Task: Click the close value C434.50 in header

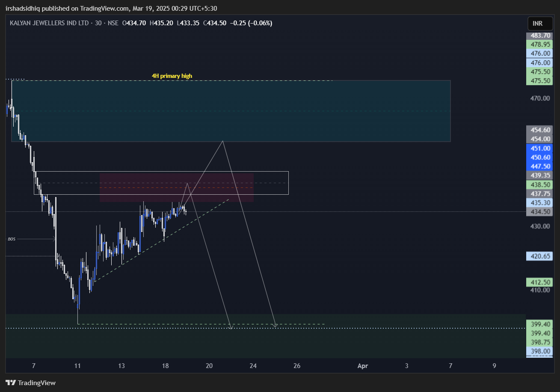Action: [x=215, y=23]
